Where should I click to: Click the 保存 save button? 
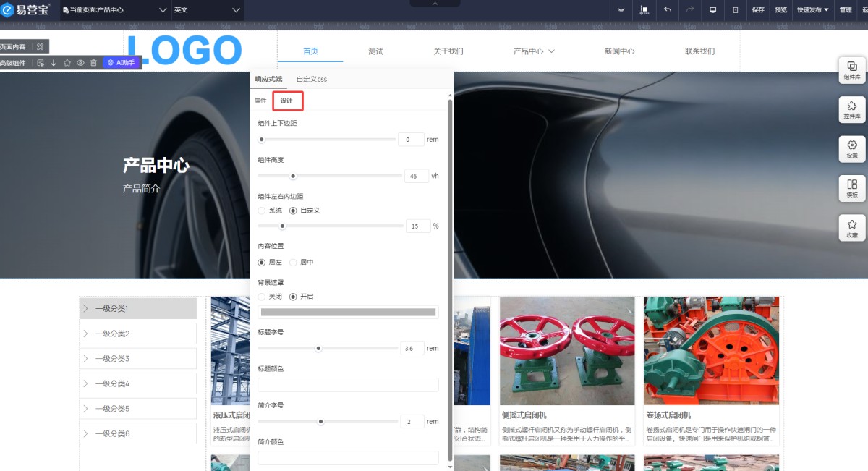[x=758, y=10]
